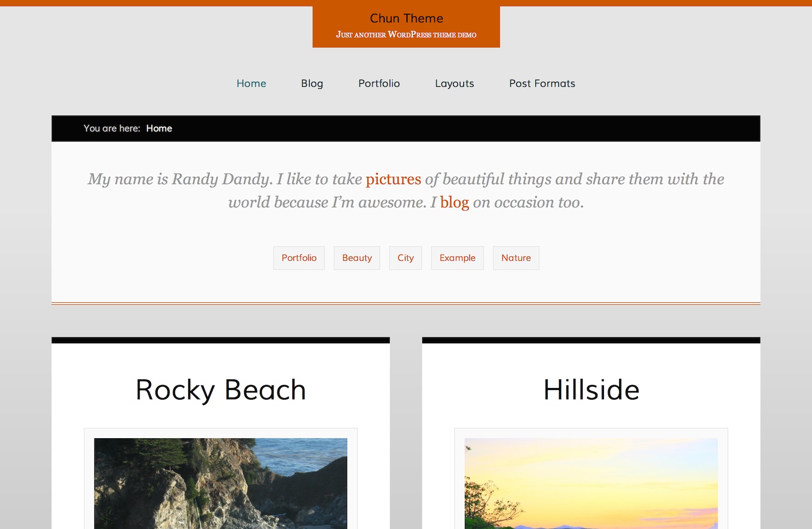Screen dimensions: 812x529
Task: Open the Rocky Beach post title
Action: (x=221, y=390)
